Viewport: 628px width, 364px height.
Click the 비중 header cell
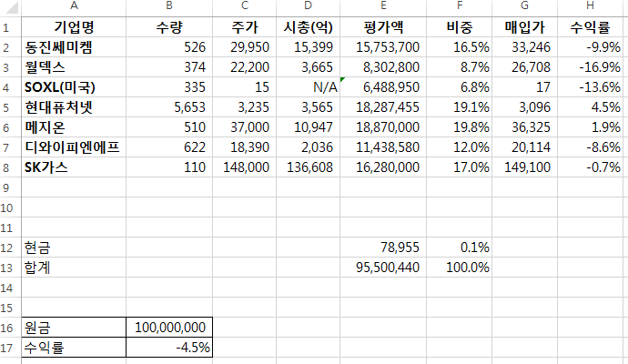point(460,27)
